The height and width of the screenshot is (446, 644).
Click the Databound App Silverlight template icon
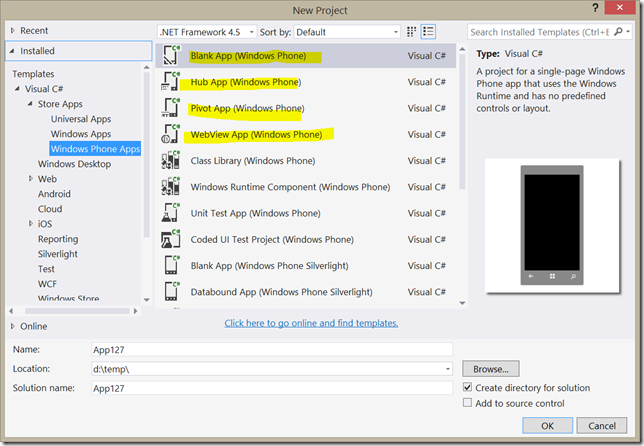click(x=171, y=292)
